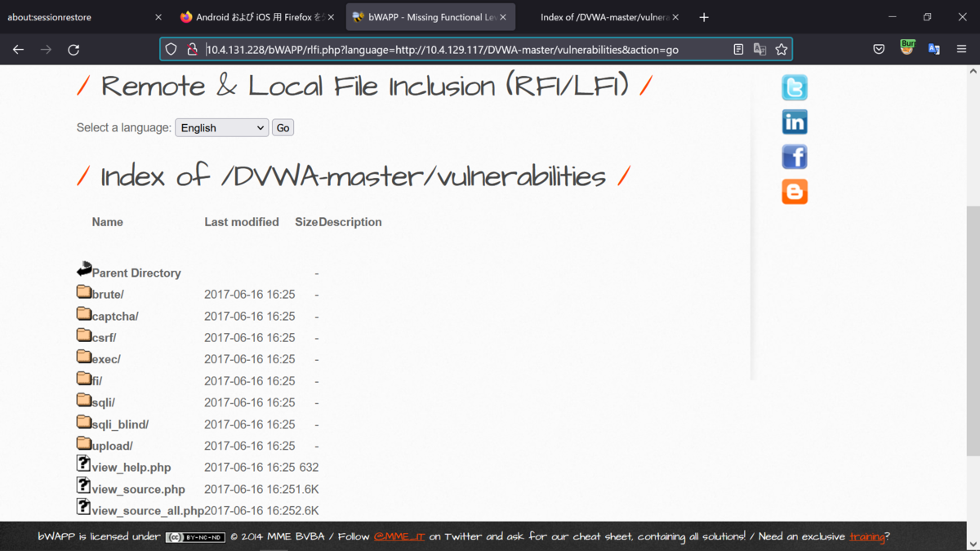The height and width of the screenshot is (551, 980).
Task: Open the sqli_blind/ directory link
Action: point(120,424)
